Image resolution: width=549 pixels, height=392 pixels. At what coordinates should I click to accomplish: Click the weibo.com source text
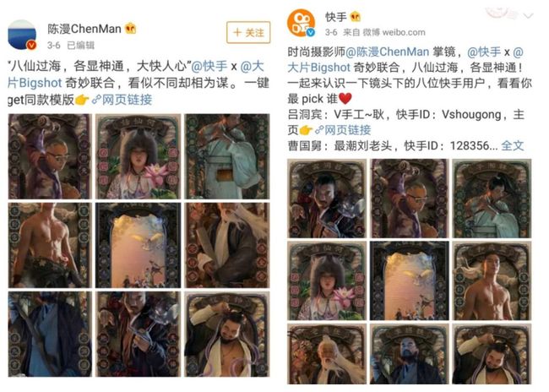coord(404,33)
